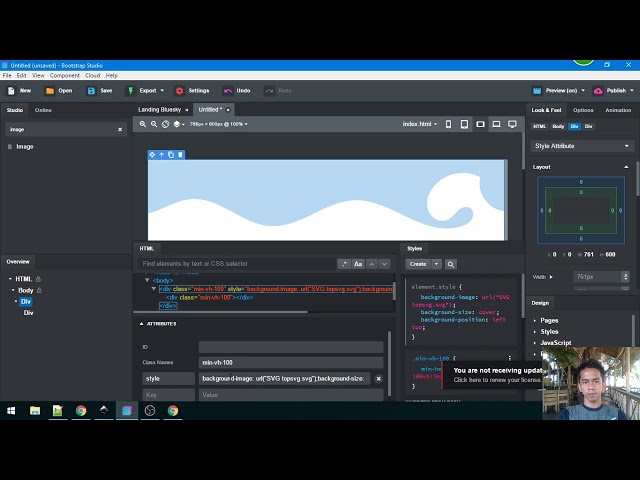This screenshot has height=480, width=640.
Task: Open the Component menu
Action: [65, 76]
